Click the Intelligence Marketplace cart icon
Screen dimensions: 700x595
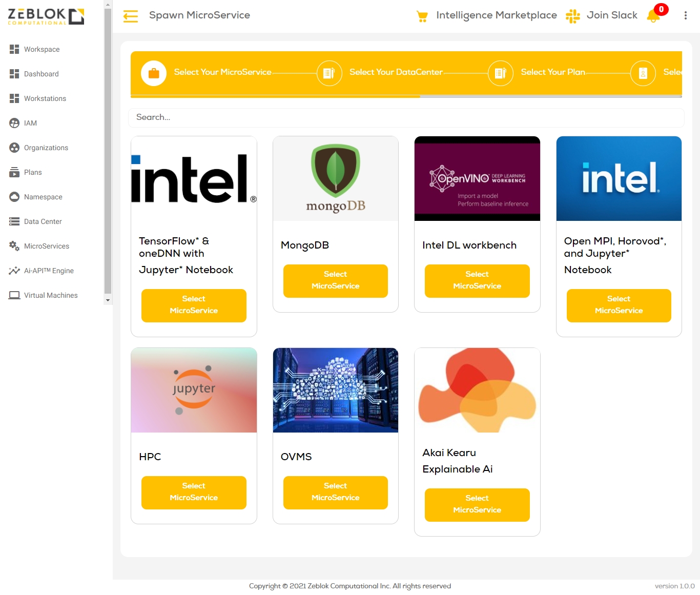click(422, 16)
